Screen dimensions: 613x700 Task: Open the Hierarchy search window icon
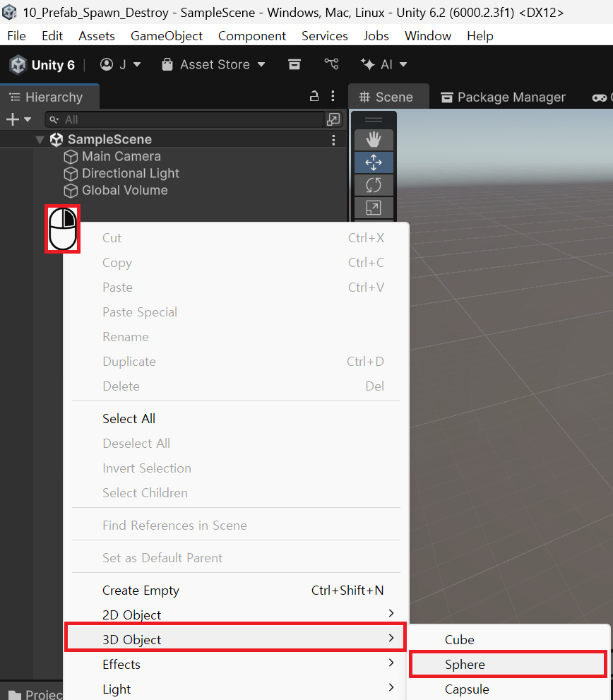point(333,119)
